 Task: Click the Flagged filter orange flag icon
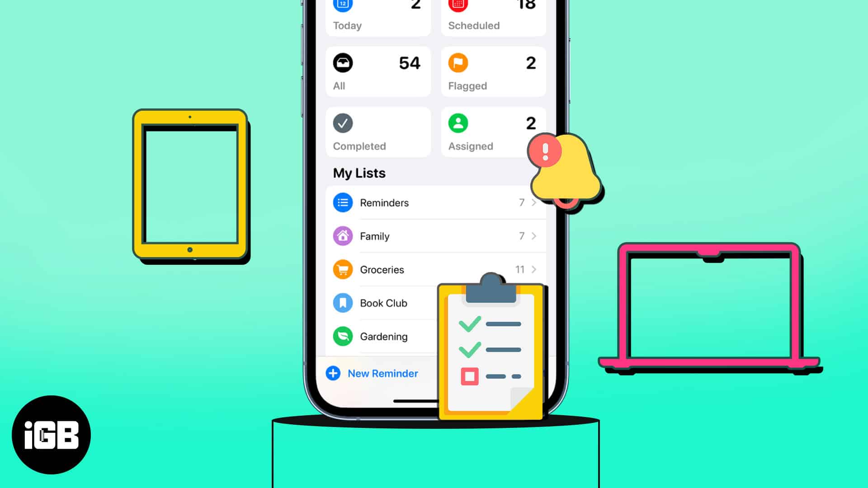coord(458,62)
